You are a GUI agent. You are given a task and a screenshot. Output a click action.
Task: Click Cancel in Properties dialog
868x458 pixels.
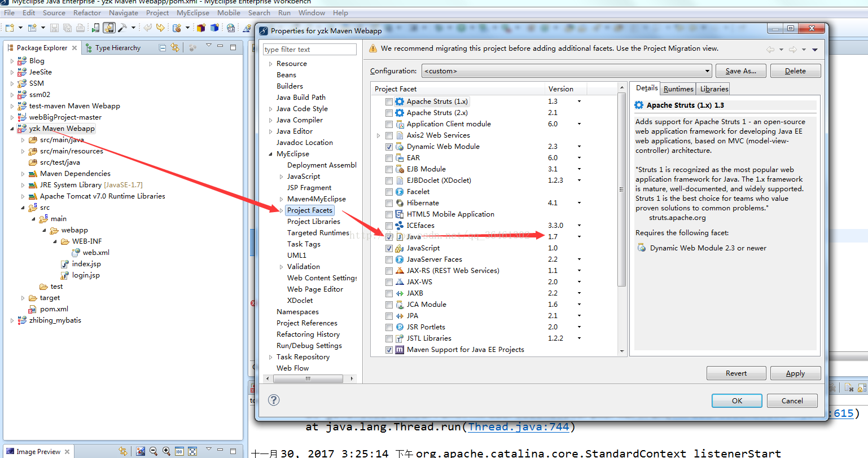[x=792, y=400]
